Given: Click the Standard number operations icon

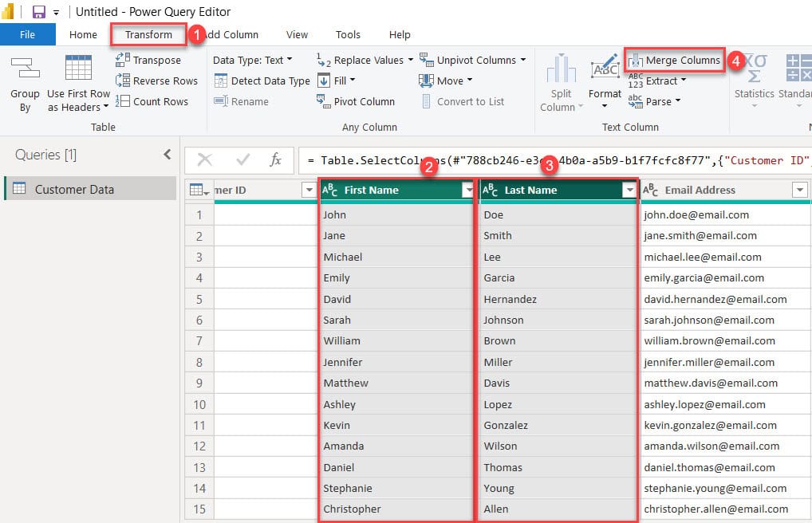Looking at the screenshot, I should point(798,68).
